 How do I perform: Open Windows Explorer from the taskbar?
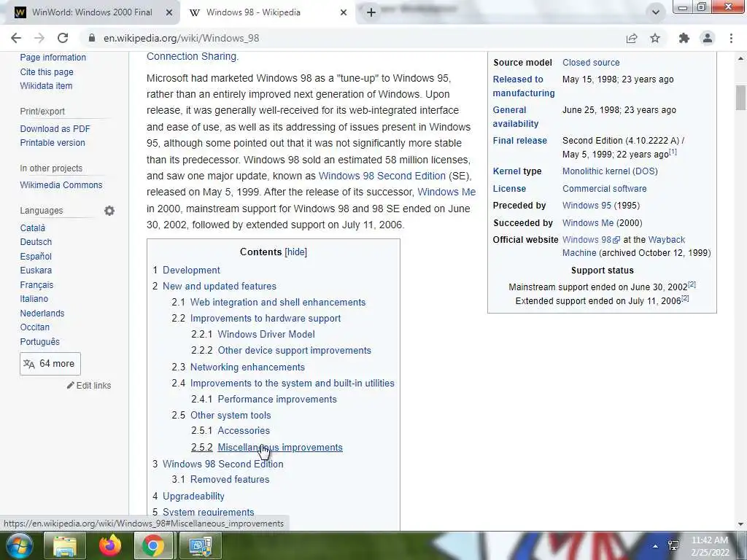(x=65, y=545)
